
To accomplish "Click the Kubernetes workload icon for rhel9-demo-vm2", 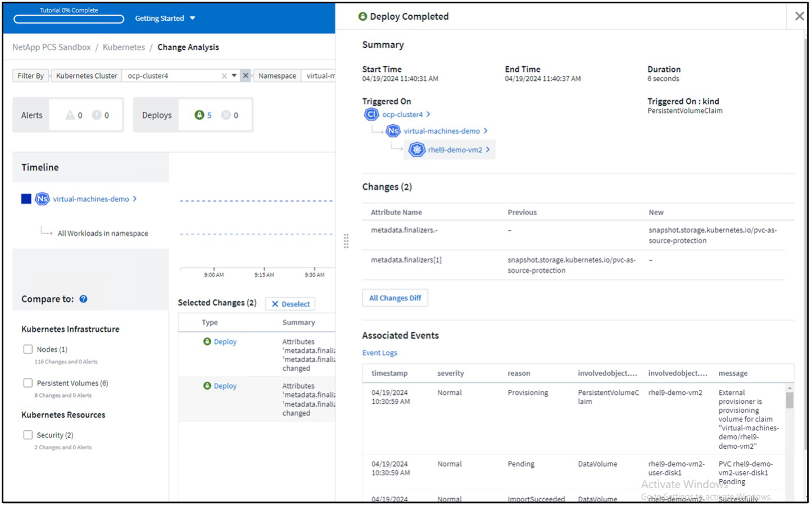I will click(416, 150).
